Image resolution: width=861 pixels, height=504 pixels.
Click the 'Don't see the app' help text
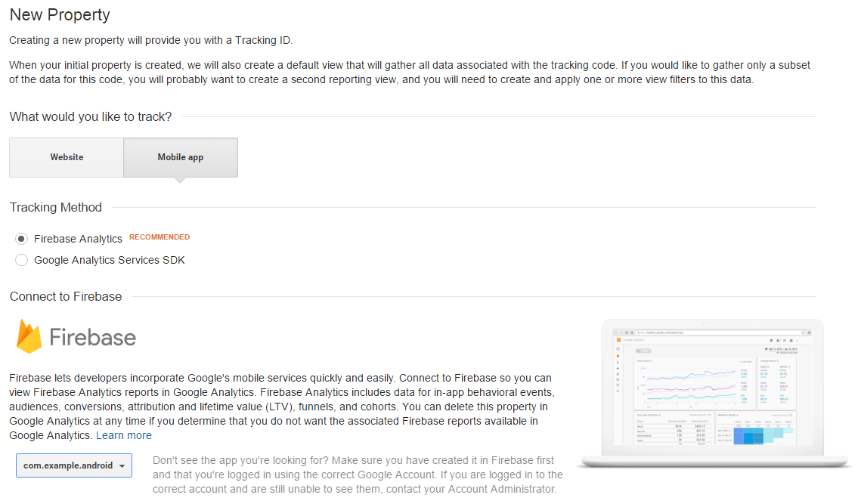pos(358,475)
